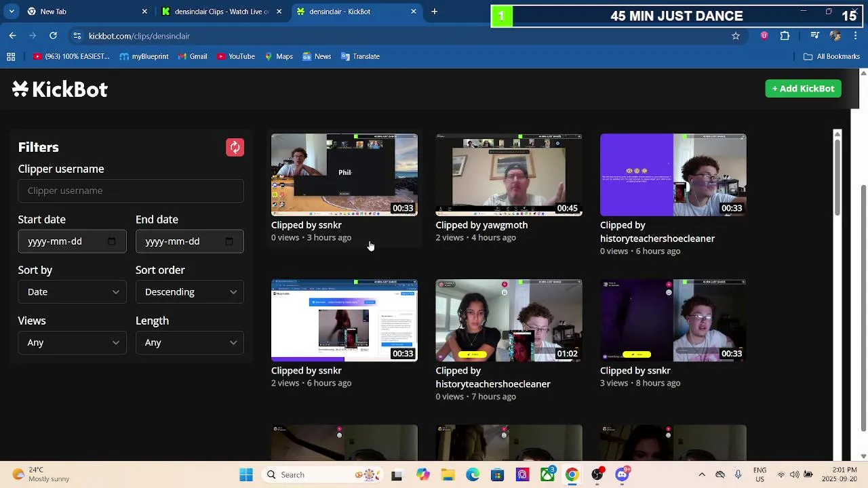Open Xbox app from the taskbar
Viewport: 868px width, 488px height.
(547, 474)
